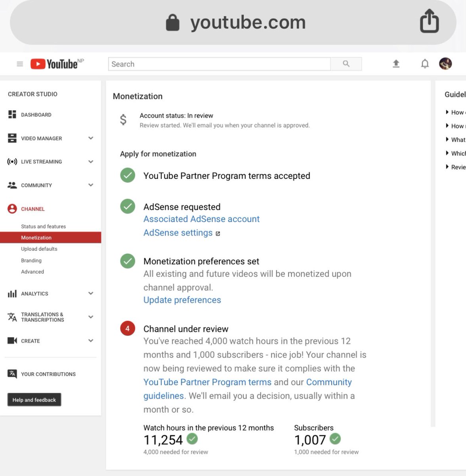The width and height of the screenshot is (466, 476).
Task: Expand the 'Whic' guideline triangle
Action: 447,153
